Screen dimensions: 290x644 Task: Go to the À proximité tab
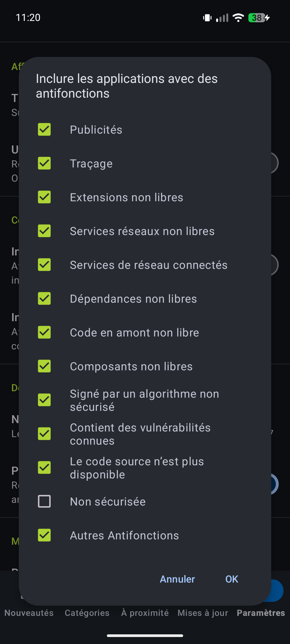pyautogui.click(x=145, y=613)
